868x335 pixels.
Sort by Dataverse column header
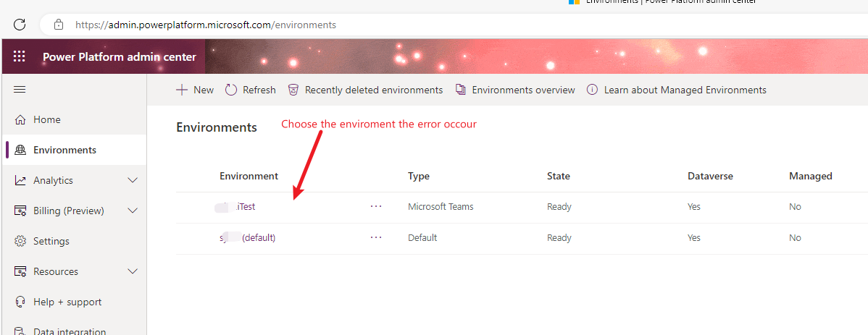coord(710,177)
